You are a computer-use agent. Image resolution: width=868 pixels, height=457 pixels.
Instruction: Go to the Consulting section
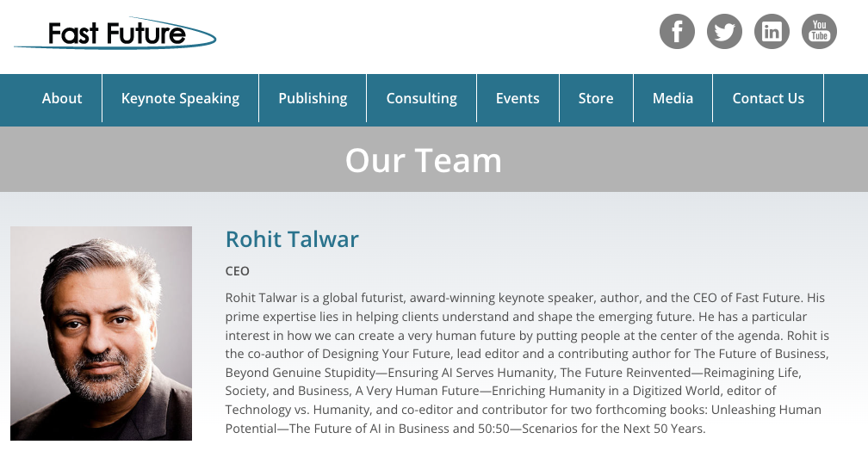click(421, 98)
